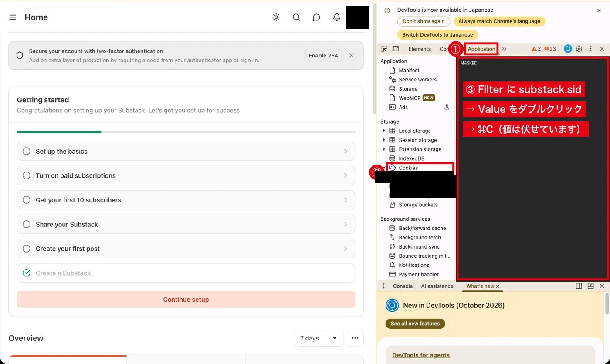Click the Getting started progress bar
610x364 pixels.
click(x=186, y=132)
